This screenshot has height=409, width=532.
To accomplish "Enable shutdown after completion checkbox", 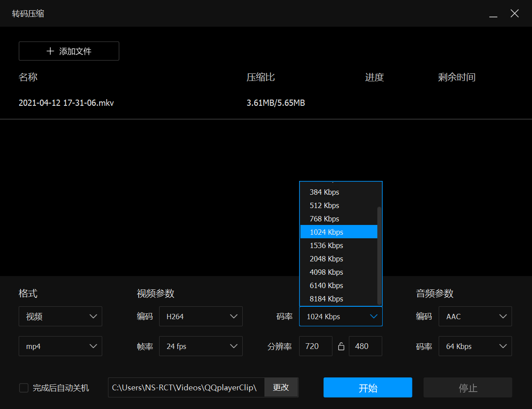I will tap(24, 388).
